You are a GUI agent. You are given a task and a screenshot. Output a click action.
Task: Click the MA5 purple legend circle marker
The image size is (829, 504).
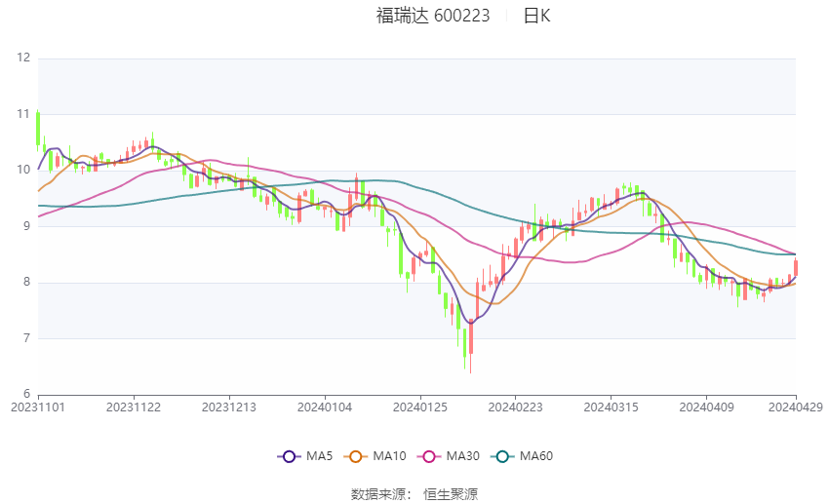point(288,455)
